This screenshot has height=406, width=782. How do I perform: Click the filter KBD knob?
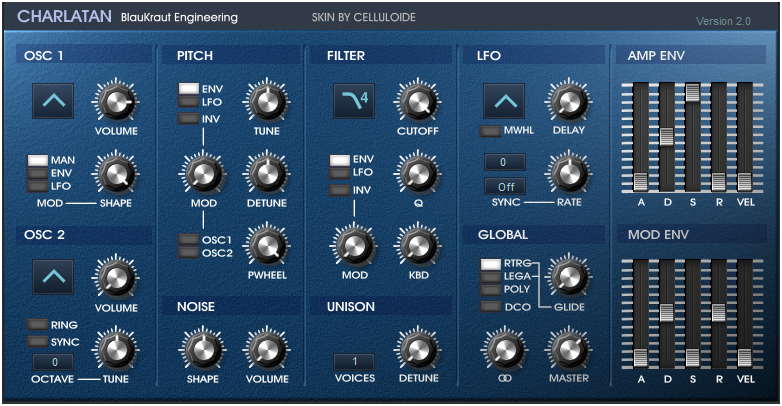(418, 245)
